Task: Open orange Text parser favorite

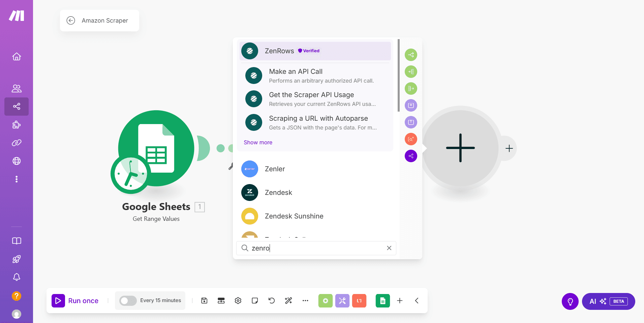Action: click(x=359, y=301)
